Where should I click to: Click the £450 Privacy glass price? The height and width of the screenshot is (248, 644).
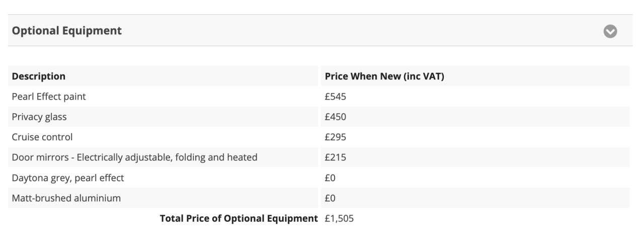point(336,117)
